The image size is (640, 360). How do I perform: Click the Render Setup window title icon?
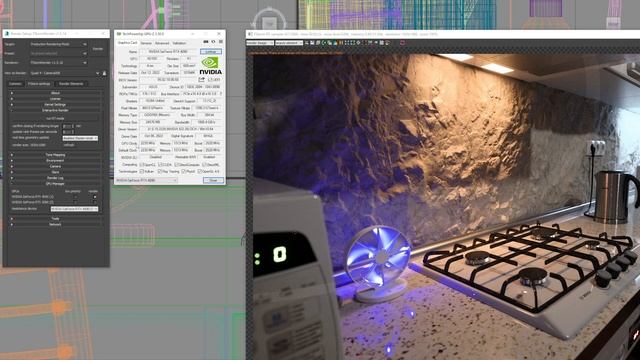click(7, 33)
